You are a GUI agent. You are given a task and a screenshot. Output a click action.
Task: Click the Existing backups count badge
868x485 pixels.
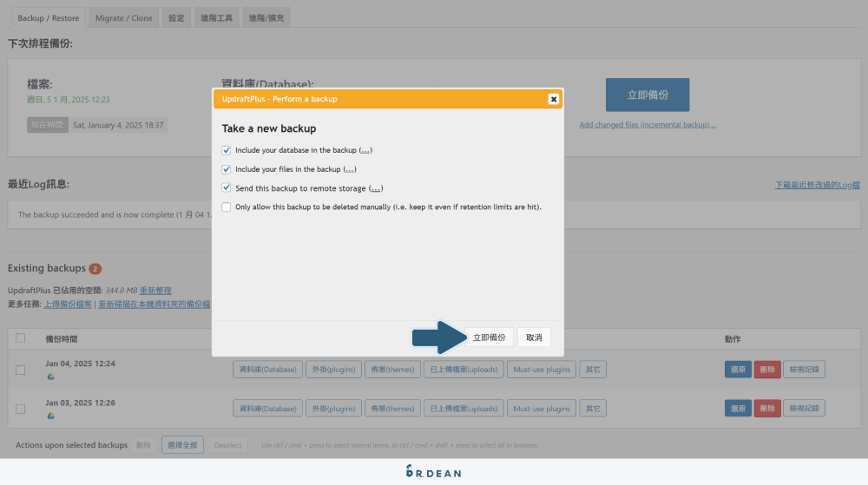click(x=95, y=269)
